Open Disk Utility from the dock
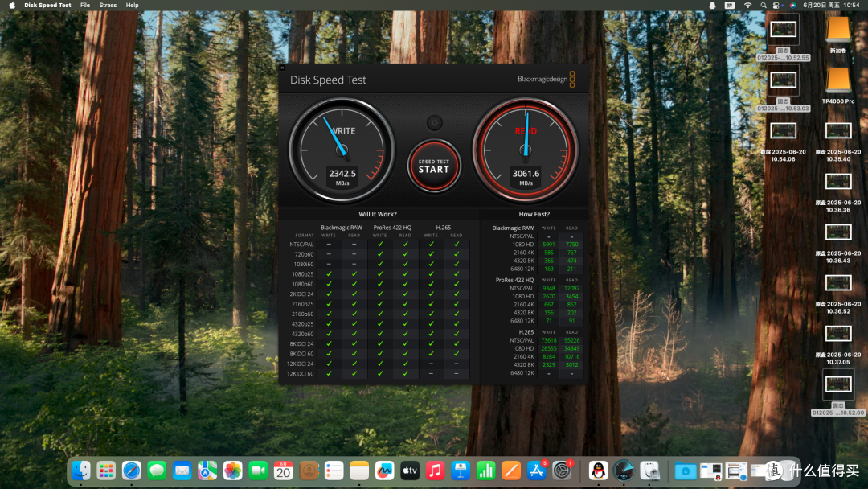The image size is (868, 489). [x=649, y=471]
